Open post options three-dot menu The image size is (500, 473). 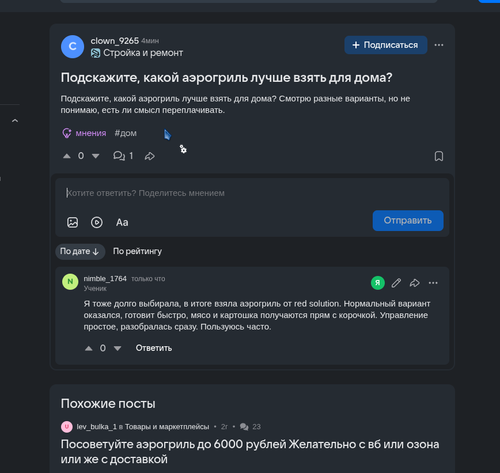point(439,45)
